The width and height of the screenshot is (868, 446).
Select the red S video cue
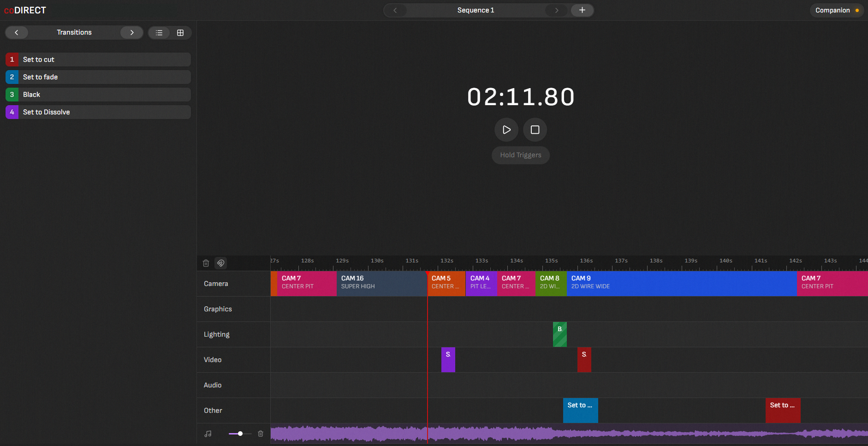click(x=584, y=360)
